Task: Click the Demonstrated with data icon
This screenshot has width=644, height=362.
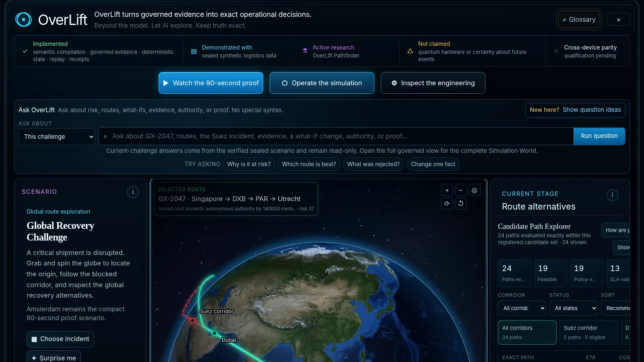Action: point(194,51)
